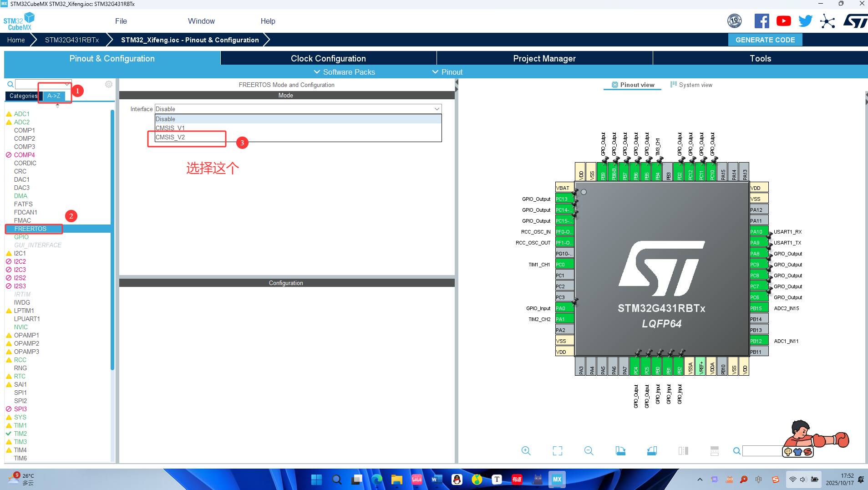Viewport: 868px width, 490px height.
Task: Expand the Software Packs menu
Action: coord(345,72)
